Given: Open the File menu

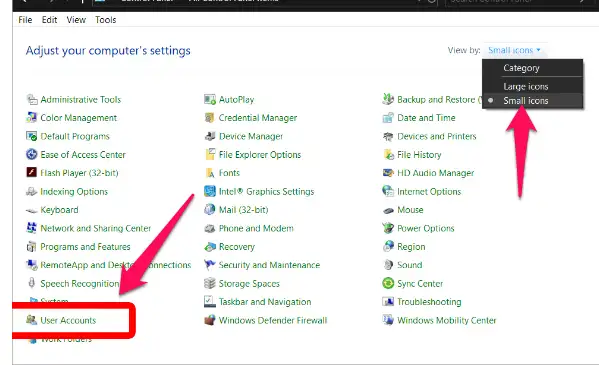Looking at the screenshot, I should point(25,19).
